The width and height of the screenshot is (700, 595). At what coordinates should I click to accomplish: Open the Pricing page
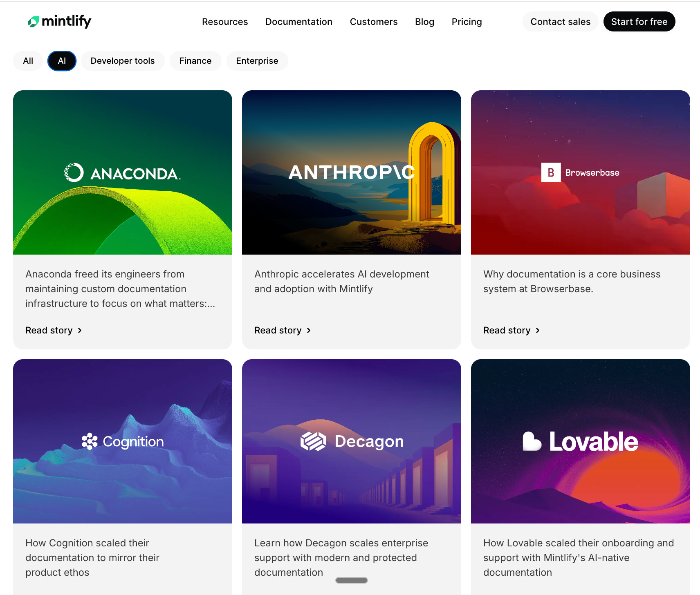(x=467, y=22)
